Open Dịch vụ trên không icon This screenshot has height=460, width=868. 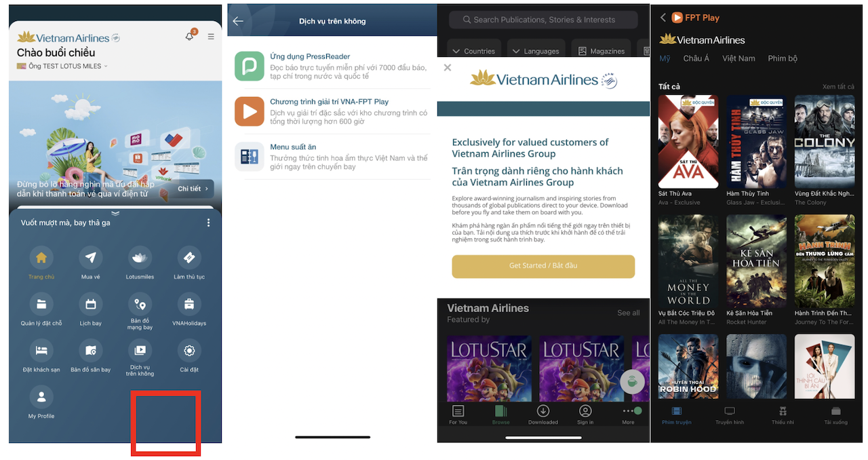(x=140, y=351)
